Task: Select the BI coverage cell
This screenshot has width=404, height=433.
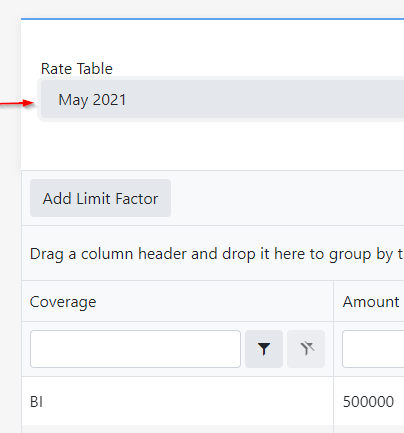Action: click(178, 401)
